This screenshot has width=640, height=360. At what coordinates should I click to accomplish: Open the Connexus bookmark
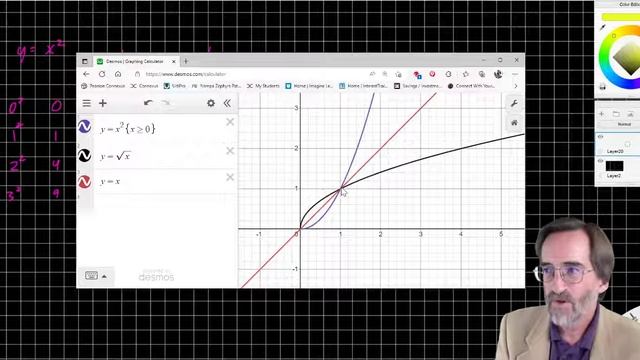pos(144,86)
